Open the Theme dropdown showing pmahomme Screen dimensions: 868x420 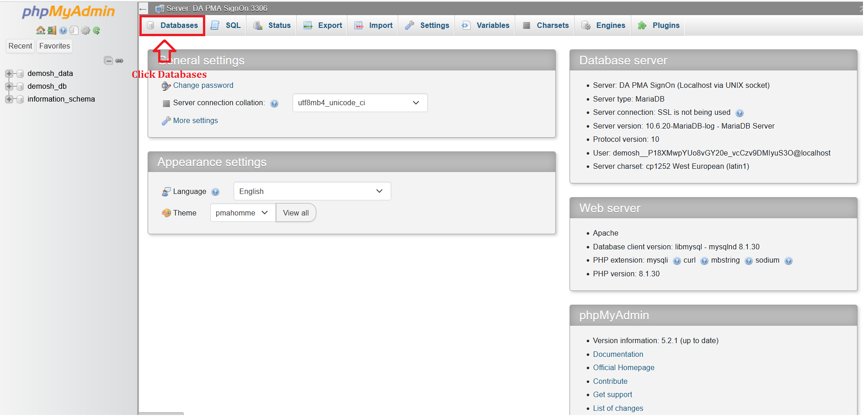[x=243, y=213]
